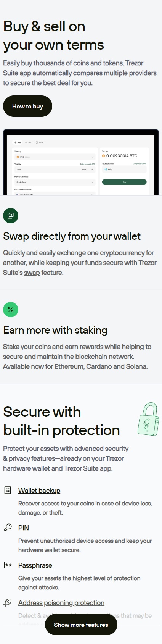Viewport: 162px width, 644px height.
Task: Select the Buy tab in mockup
Action: [18, 142]
